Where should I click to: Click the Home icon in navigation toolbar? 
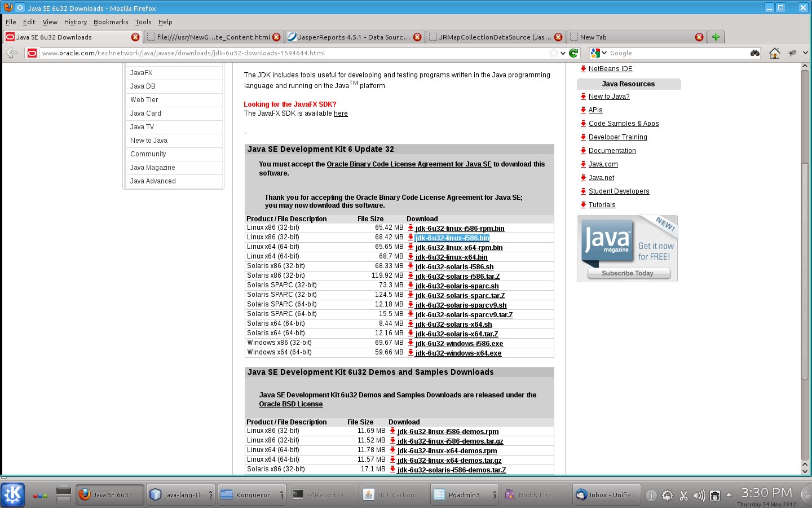point(775,53)
